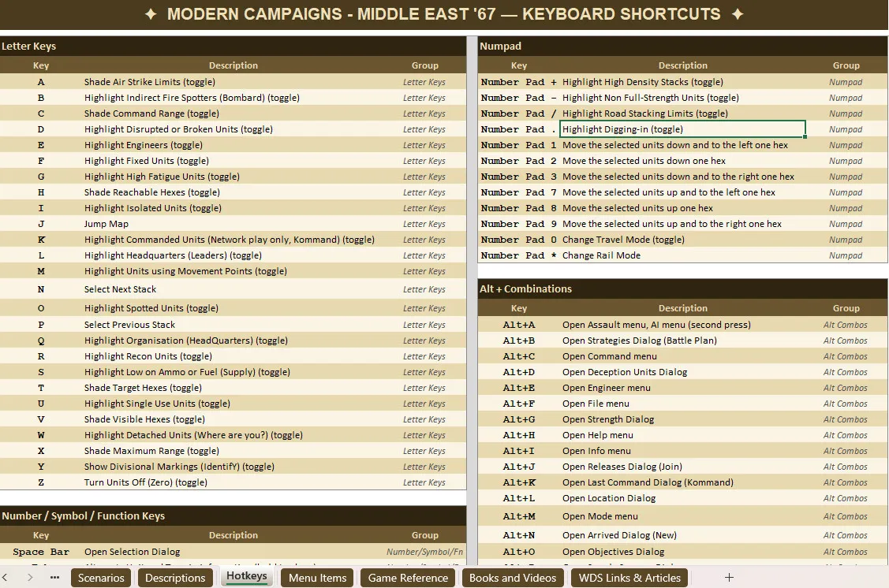
Task: Open the Books and Videos tab
Action: click(513, 578)
